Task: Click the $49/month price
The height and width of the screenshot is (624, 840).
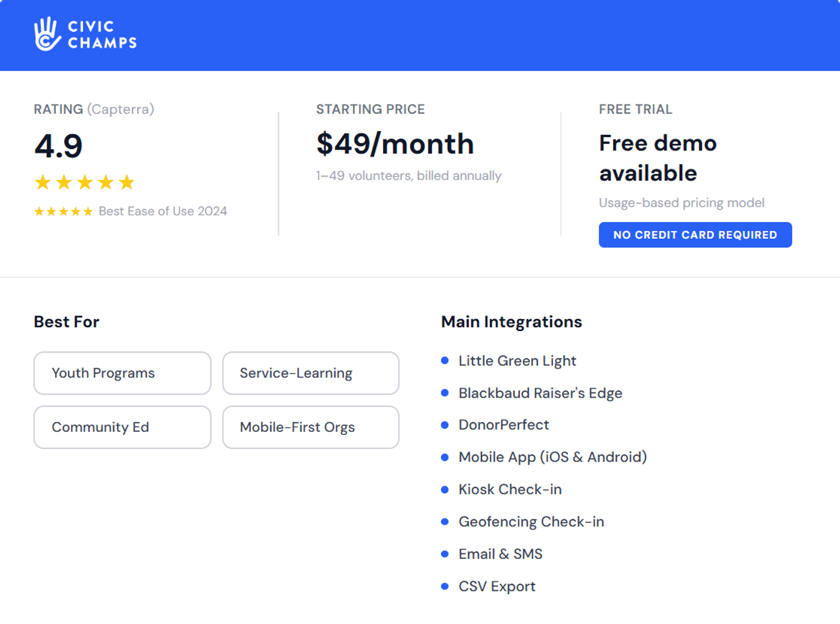Action: [x=395, y=144]
